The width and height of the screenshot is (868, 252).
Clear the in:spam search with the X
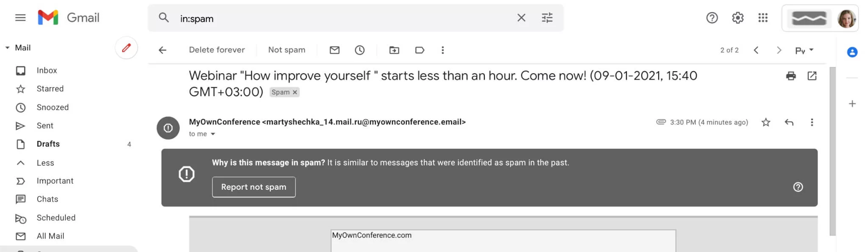pos(521,18)
